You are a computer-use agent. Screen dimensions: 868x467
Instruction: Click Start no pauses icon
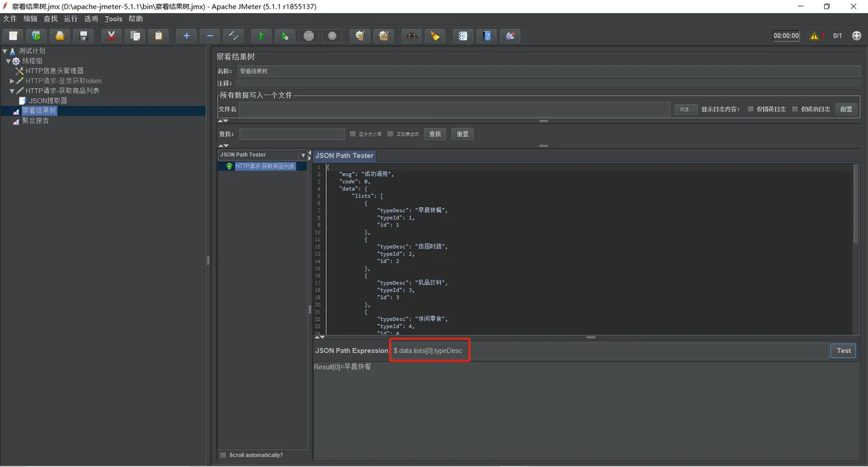tap(285, 36)
